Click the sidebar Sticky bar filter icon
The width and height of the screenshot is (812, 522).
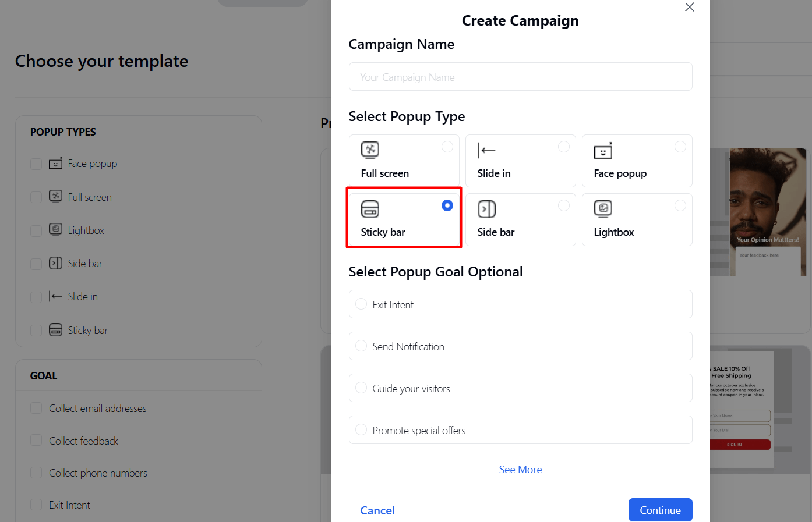click(x=55, y=330)
